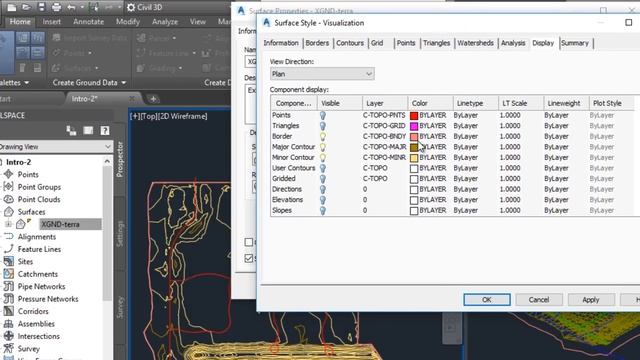Screen dimensions: 640x360
Task: Collapse the Intro-2 tree with up arrow
Action: [107, 162]
